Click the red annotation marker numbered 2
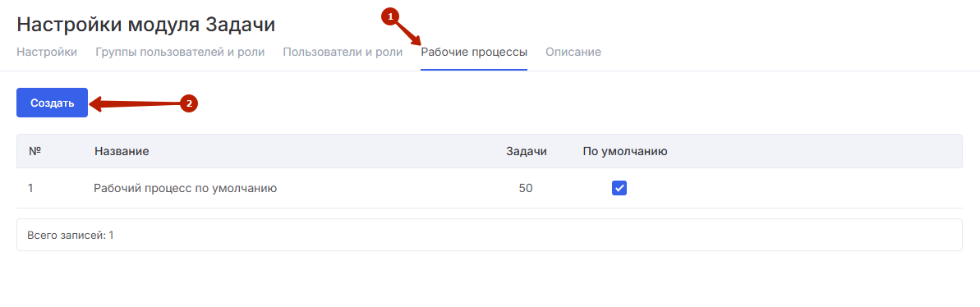Screen dimensions: 980x307 (189, 103)
